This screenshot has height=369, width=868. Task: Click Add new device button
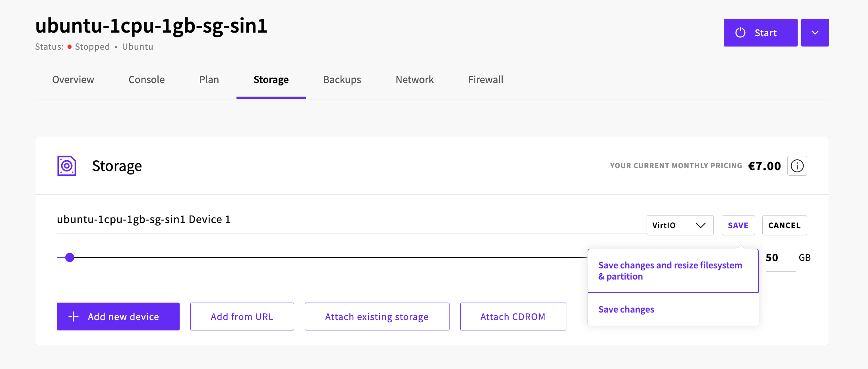point(118,317)
